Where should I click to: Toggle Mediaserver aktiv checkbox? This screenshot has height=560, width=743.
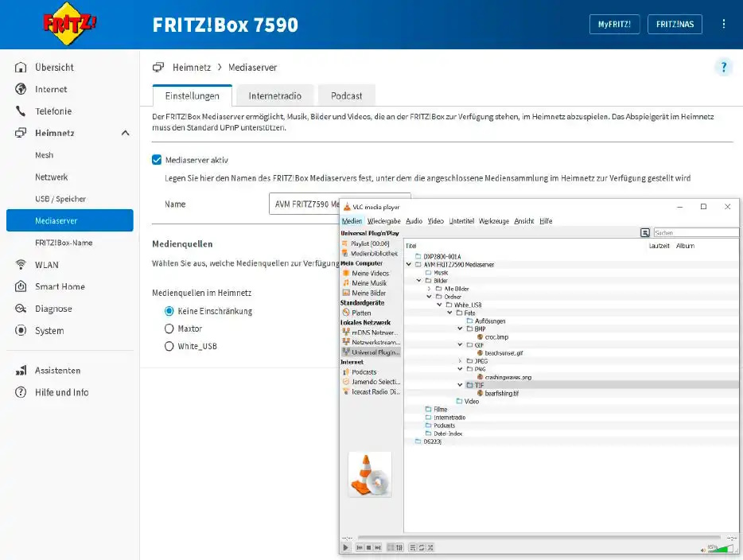tap(157, 160)
